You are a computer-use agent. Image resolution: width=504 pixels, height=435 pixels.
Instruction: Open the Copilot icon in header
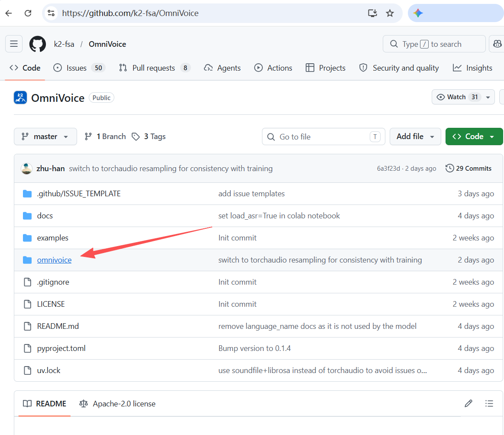(x=497, y=44)
